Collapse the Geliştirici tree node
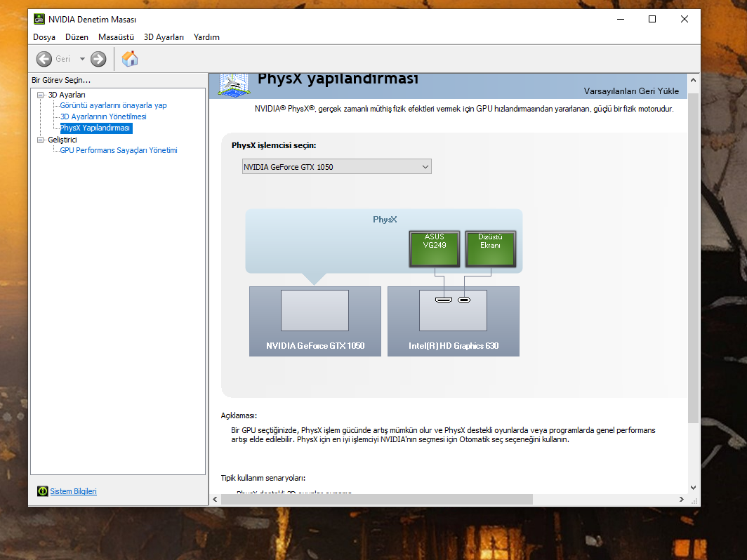Screen dimensions: 747x560 (x=41, y=140)
